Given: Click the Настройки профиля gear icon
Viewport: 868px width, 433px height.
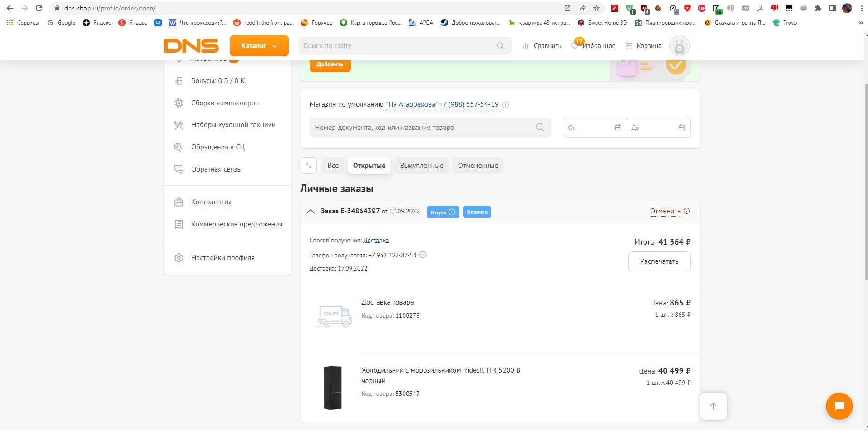Looking at the screenshot, I should (x=179, y=258).
